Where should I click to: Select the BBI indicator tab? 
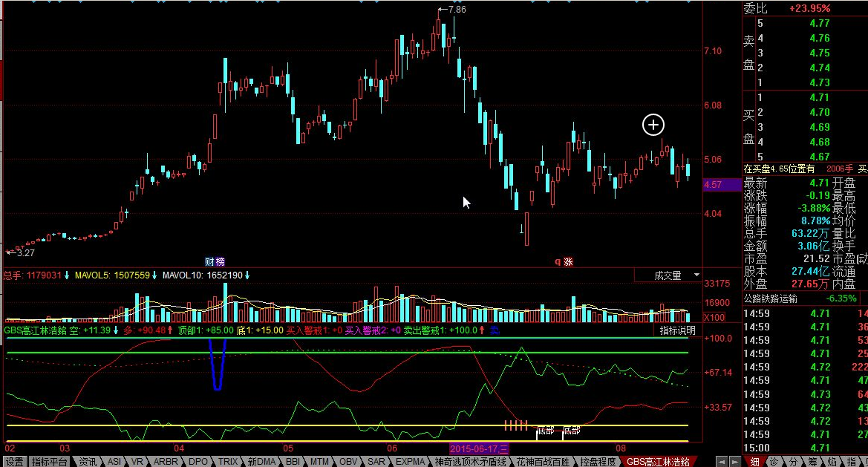[293, 462]
